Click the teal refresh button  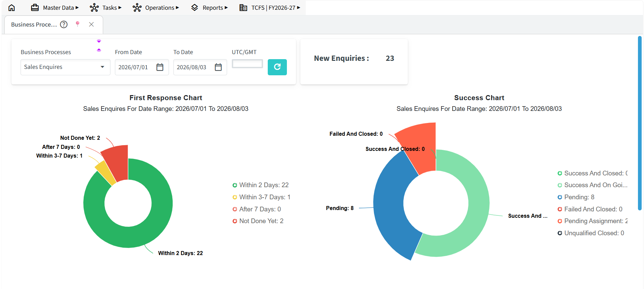277,67
